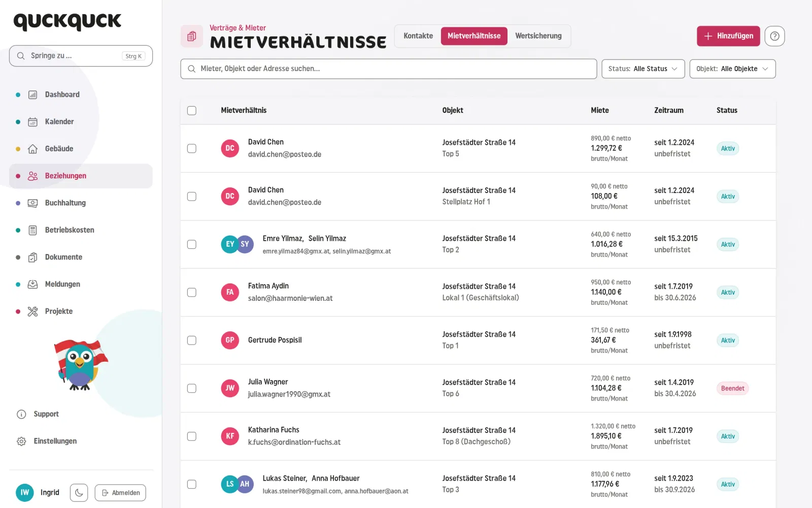Open the Dokumente file icon
812x508 pixels.
pos(32,257)
